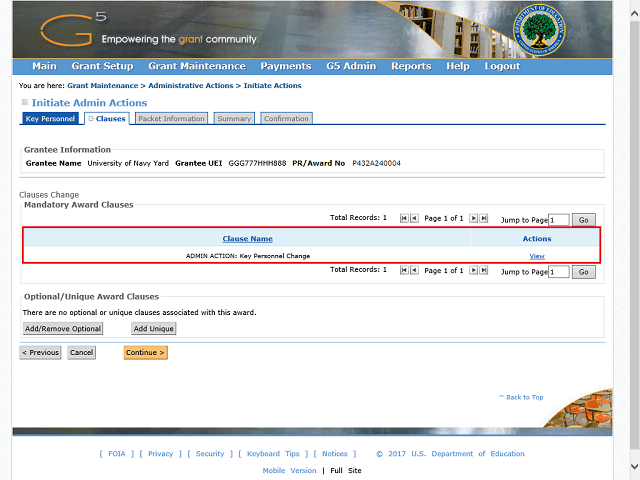
Task: Click Grant Maintenance breadcrumb link
Action: [x=102, y=86]
